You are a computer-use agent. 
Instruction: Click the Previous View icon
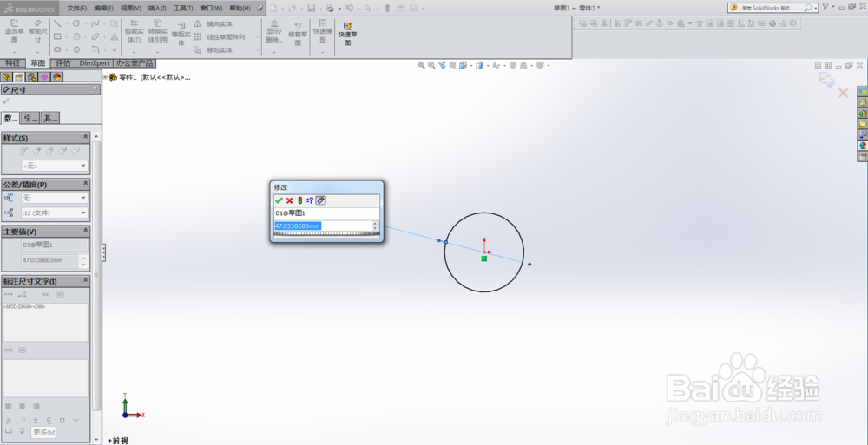point(443,65)
